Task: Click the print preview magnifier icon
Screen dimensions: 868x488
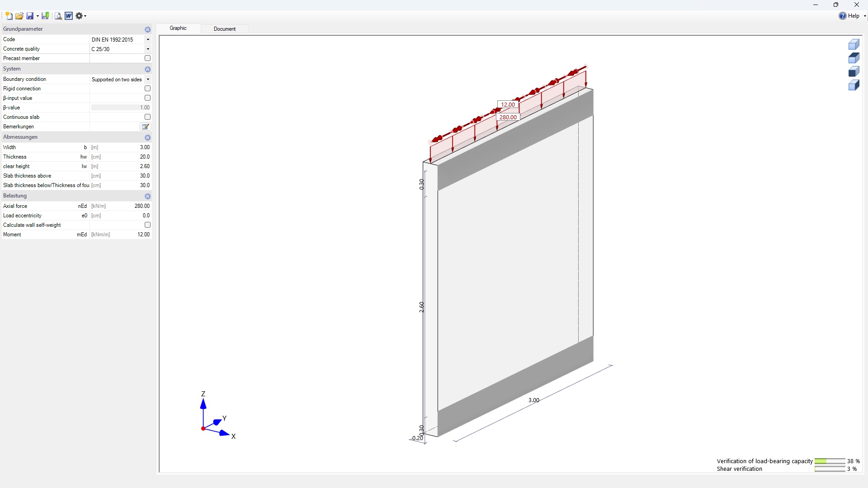Action: 58,16
